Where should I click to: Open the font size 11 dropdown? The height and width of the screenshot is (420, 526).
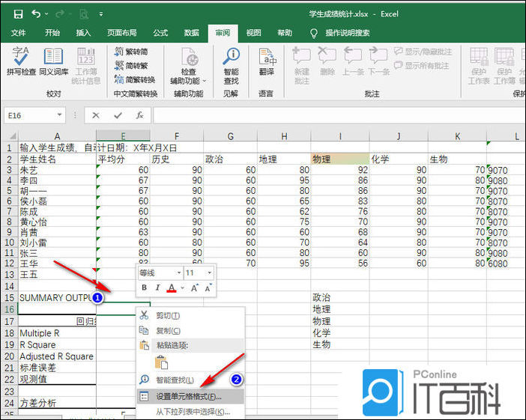209,273
